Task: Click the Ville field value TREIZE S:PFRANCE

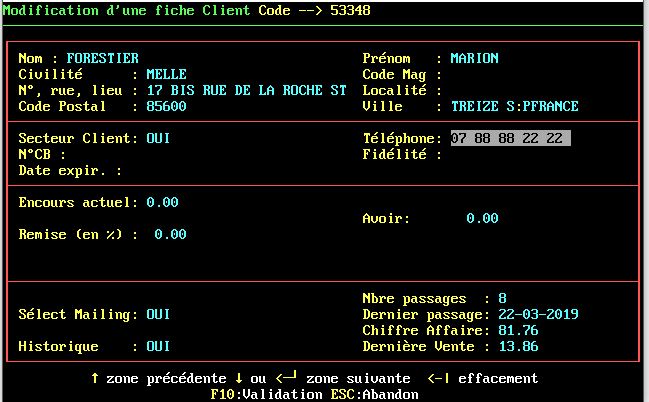Action: pos(514,107)
